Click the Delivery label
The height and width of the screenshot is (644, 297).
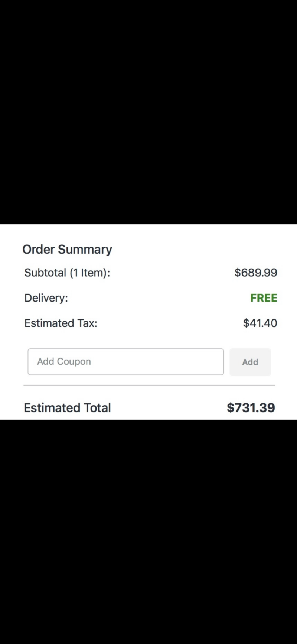coord(46,298)
